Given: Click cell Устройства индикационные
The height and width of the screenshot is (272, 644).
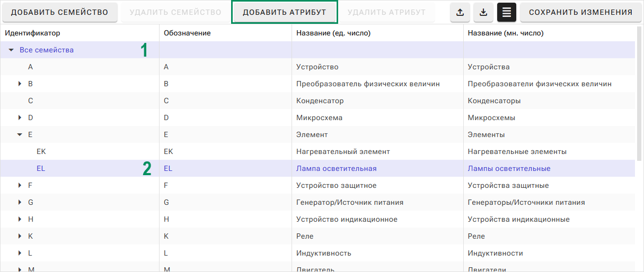Looking at the screenshot, I should (519, 219).
